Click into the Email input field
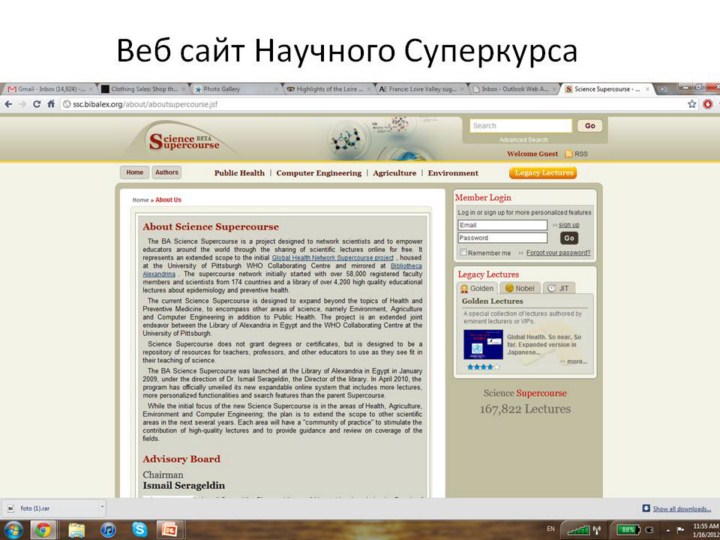 coord(502,225)
